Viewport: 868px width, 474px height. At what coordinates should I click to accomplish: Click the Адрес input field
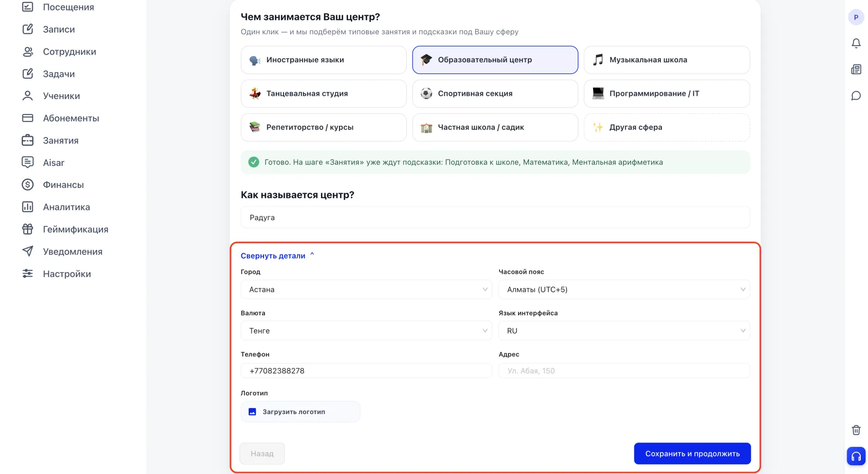click(x=624, y=371)
